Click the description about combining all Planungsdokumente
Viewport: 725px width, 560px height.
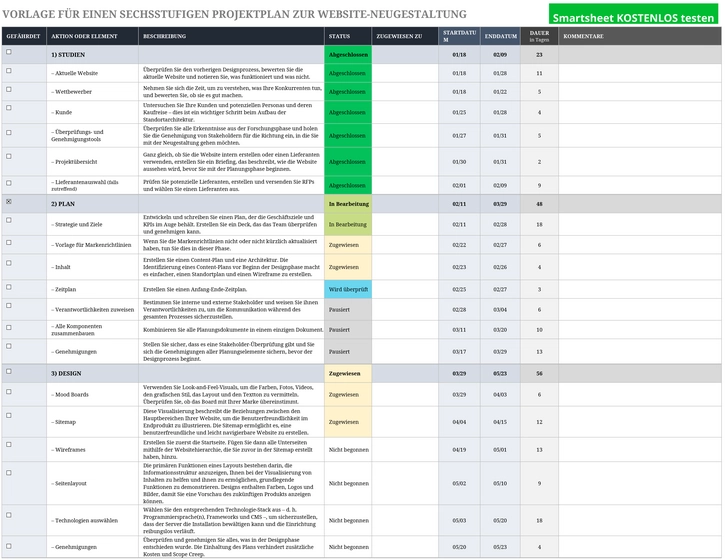[233, 330]
